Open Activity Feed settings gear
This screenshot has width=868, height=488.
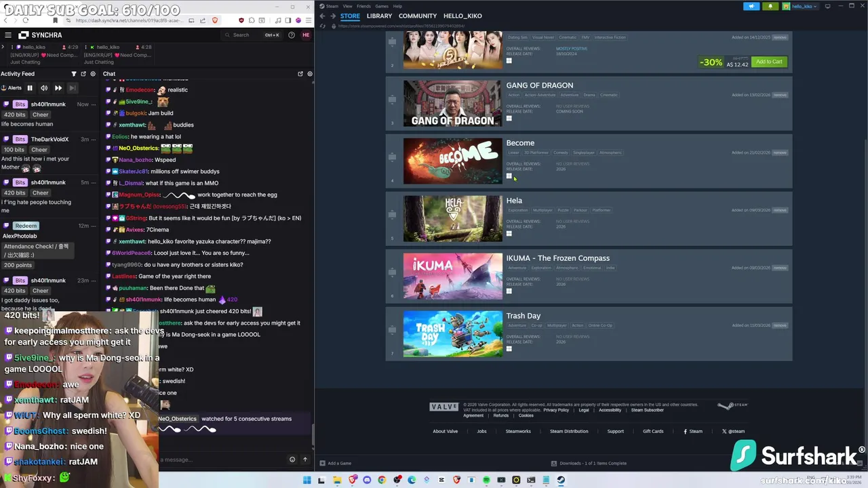point(93,74)
